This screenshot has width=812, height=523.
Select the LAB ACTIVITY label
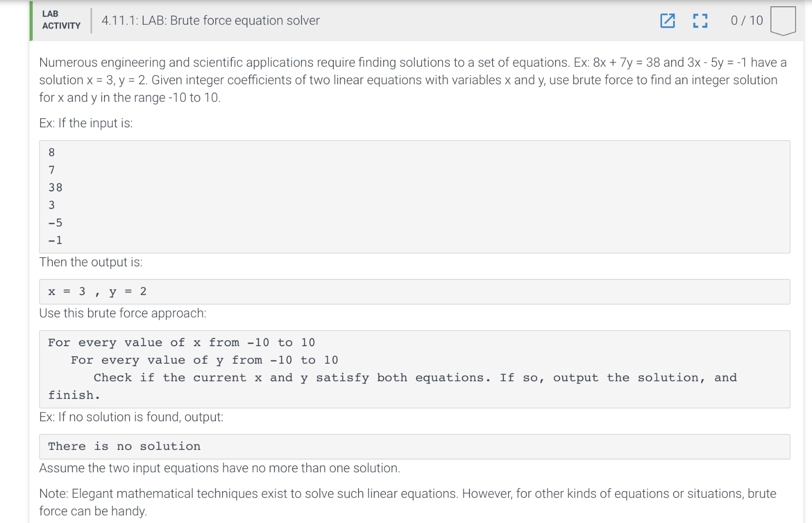[60, 21]
